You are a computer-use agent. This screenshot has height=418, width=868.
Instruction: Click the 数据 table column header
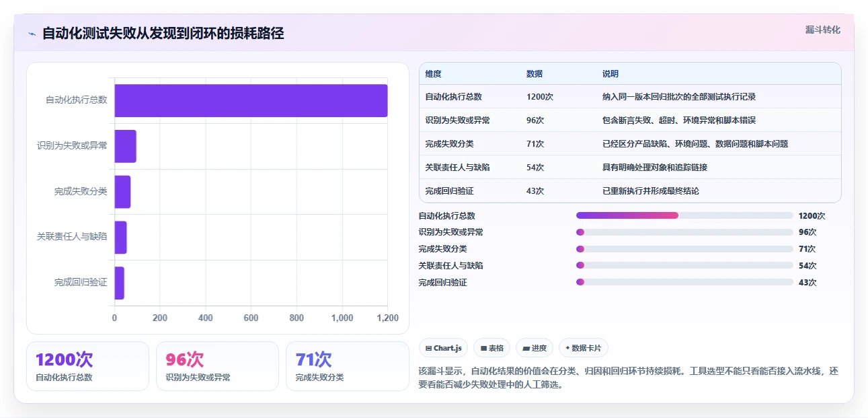535,74
